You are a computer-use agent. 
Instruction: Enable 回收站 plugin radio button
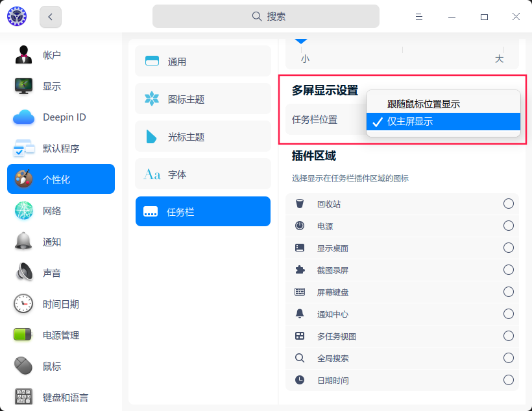coord(508,204)
